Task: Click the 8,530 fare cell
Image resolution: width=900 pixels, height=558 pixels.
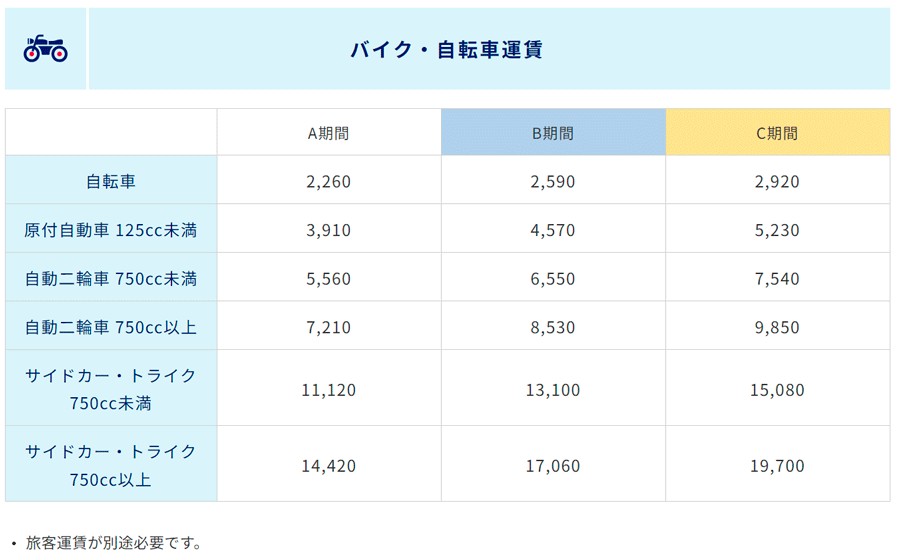Action: [553, 327]
